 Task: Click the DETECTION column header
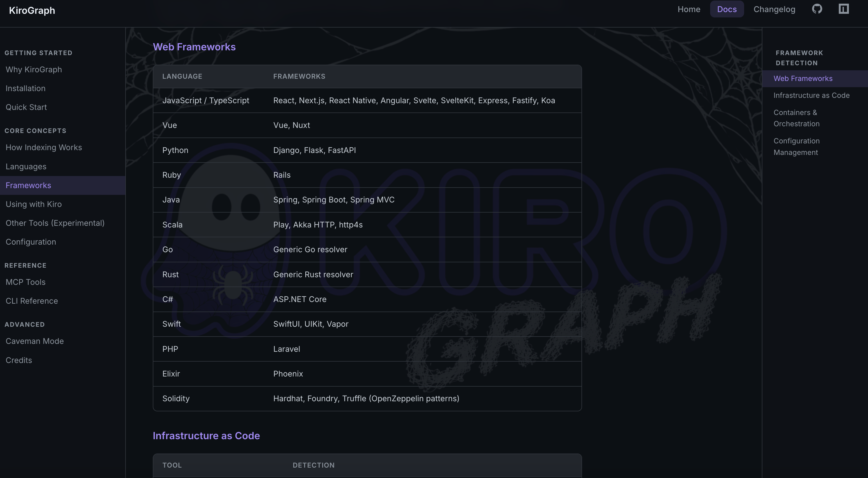313,465
